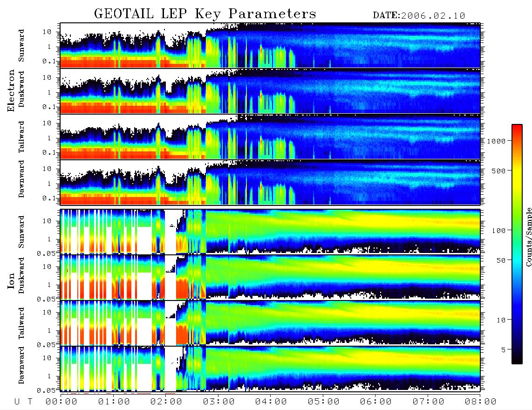Click the Electron group axis label
Image resolution: width=532 pixels, height=410 pixels.
[x=11, y=90]
